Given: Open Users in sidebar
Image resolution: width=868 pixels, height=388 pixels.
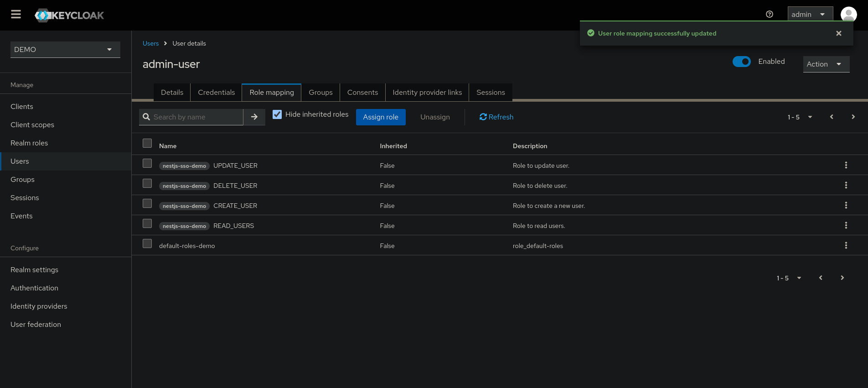Looking at the screenshot, I should coord(66,161).
